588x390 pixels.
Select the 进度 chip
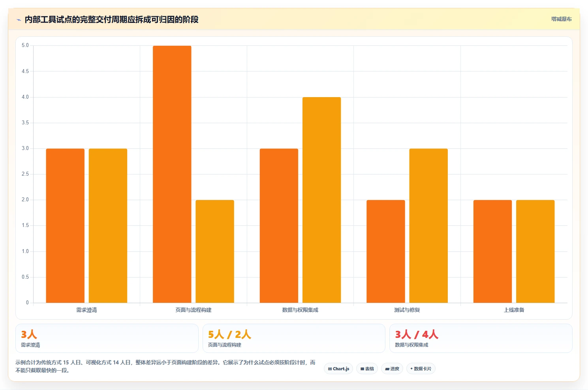tap(392, 369)
